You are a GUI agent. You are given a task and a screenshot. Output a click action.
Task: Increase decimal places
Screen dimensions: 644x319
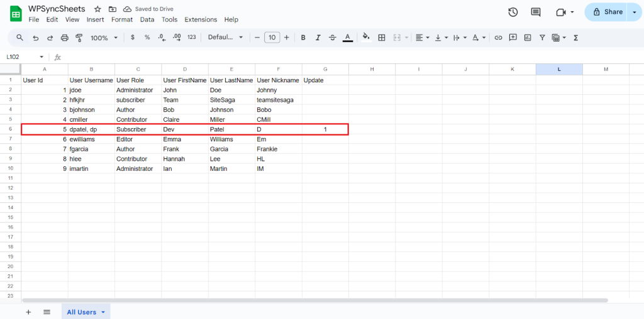point(177,37)
